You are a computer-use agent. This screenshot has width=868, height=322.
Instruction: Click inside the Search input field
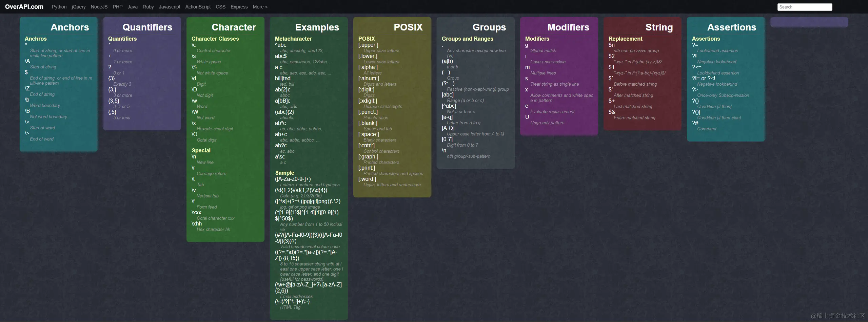pos(805,7)
